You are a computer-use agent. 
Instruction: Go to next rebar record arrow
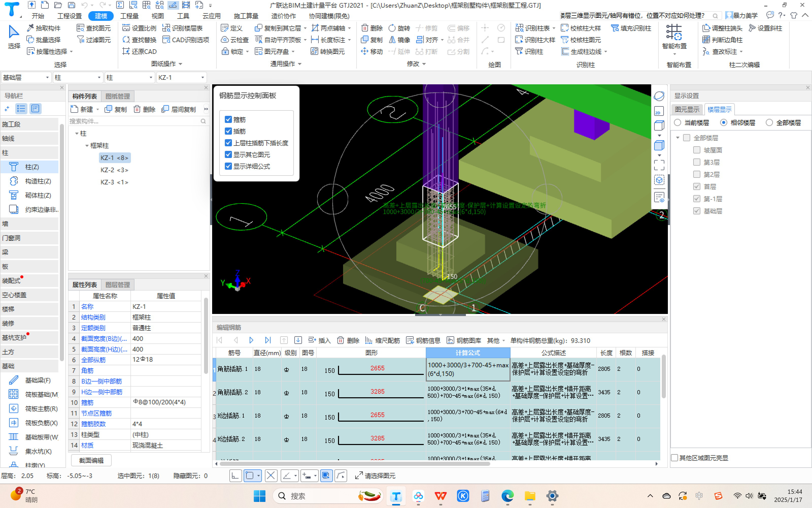coord(251,340)
